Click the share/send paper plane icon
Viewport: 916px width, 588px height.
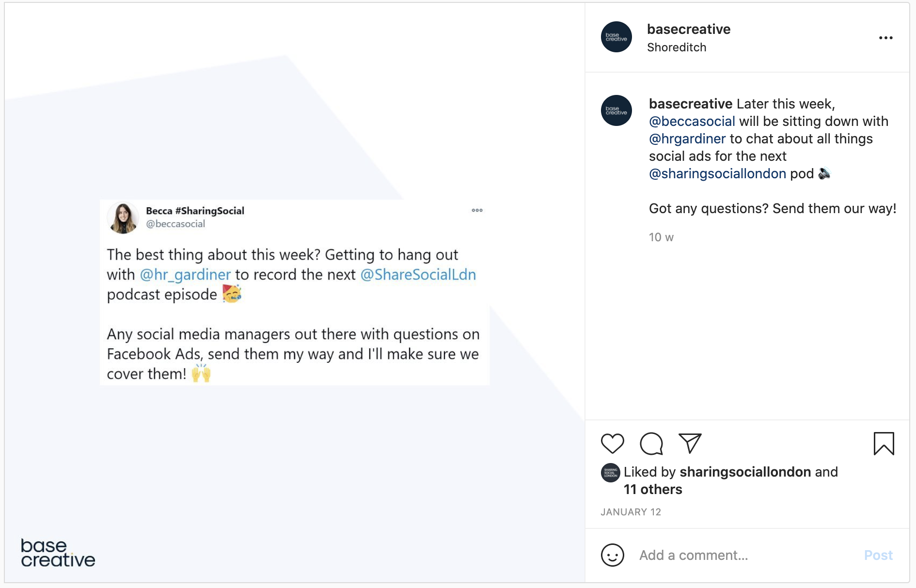tap(691, 442)
